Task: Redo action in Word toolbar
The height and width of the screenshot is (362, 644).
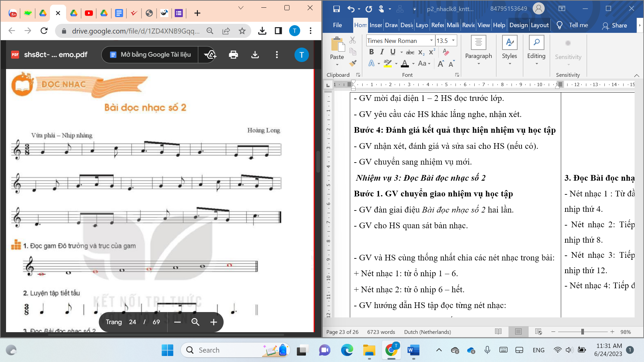Action: click(x=369, y=9)
